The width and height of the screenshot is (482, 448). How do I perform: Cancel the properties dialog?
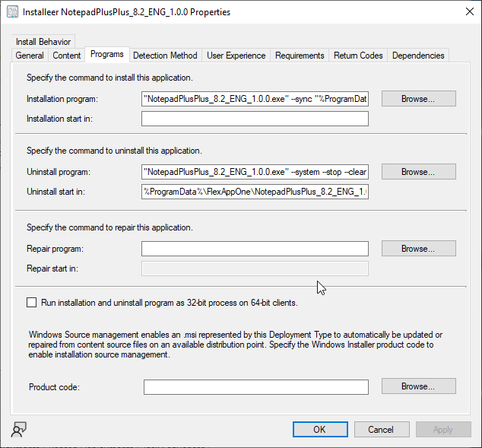point(381,429)
